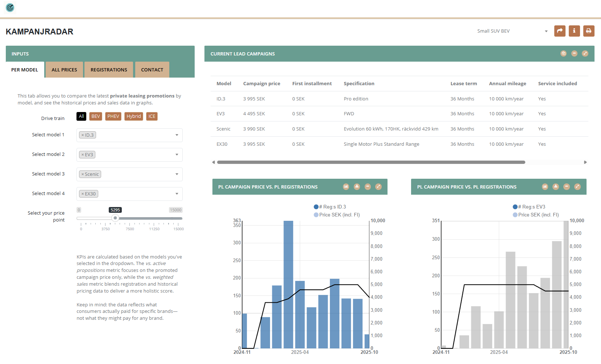Screen dimensions: 601x364
Task: Open the REGISTRATIONS tab
Action: (x=109, y=69)
